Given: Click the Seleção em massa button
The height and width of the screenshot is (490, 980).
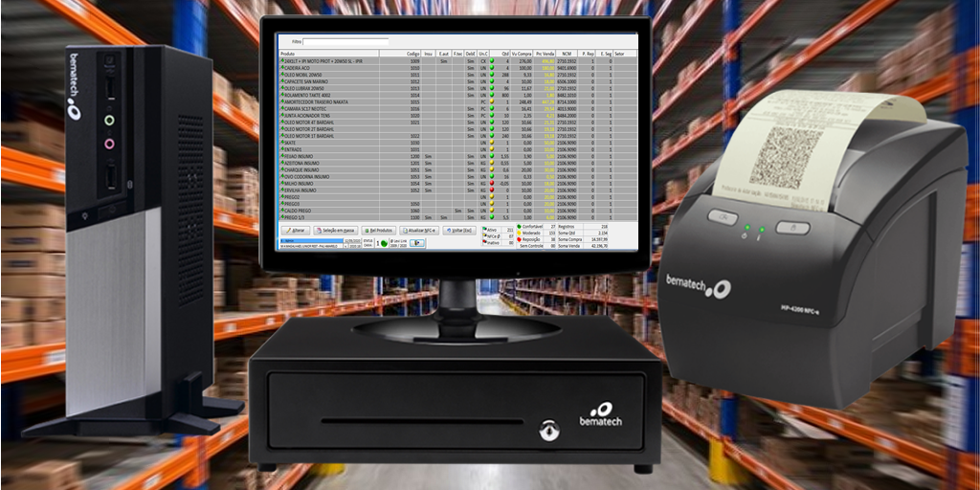Looking at the screenshot, I should pyautogui.click(x=336, y=231).
